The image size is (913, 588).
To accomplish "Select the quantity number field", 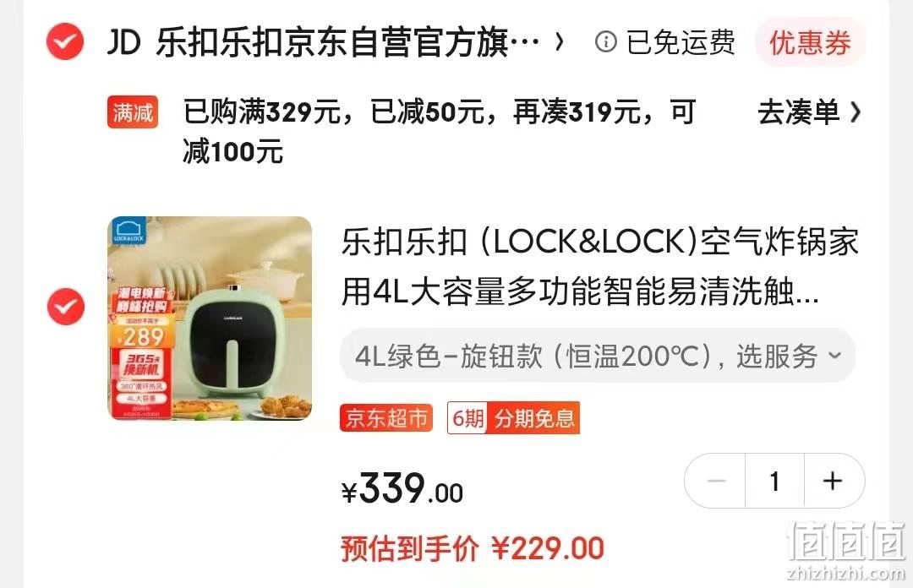I will pyautogui.click(x=774, y=481).
